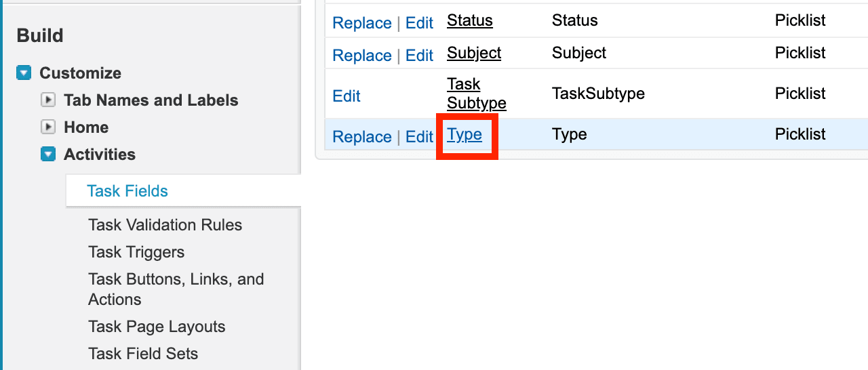Click Replace for the Type field
The height and width of the screenshot is (370, 868).
coord(362,137)
